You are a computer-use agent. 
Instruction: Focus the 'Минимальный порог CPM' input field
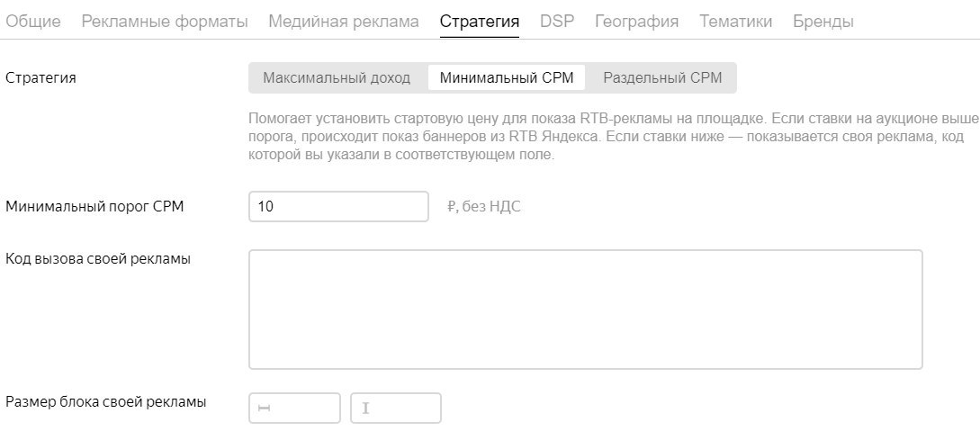point(338,207)
